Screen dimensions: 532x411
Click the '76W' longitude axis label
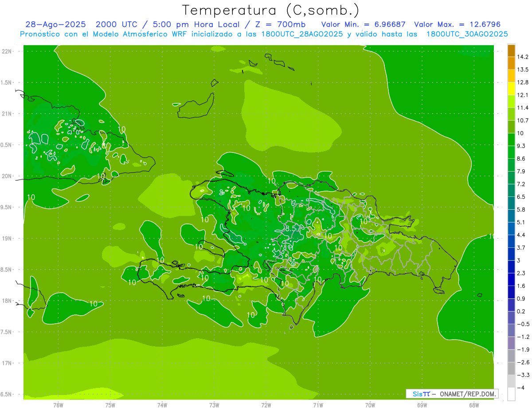point(58,405)
